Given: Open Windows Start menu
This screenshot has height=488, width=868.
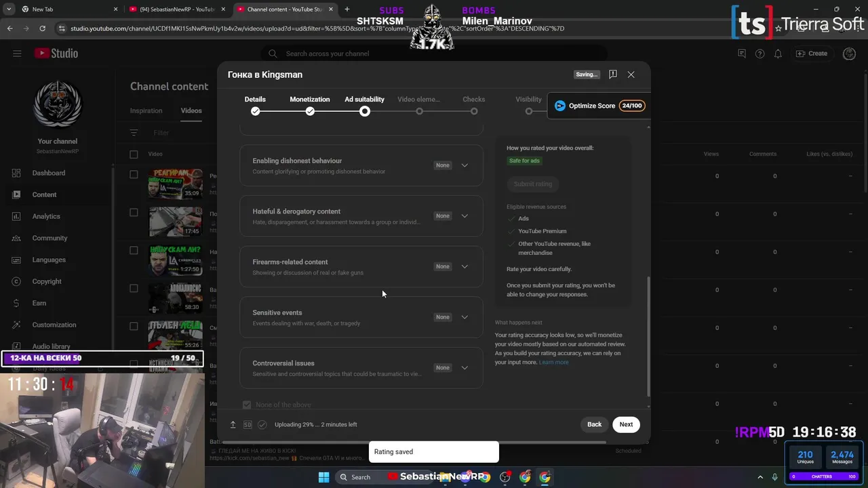Looking at the screenshot, I should coord(323,476).
